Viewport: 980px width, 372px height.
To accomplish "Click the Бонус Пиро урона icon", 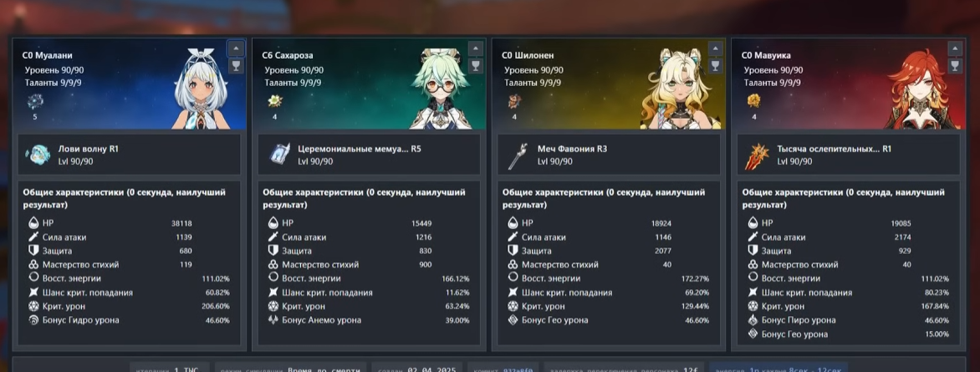I will 753,320.
